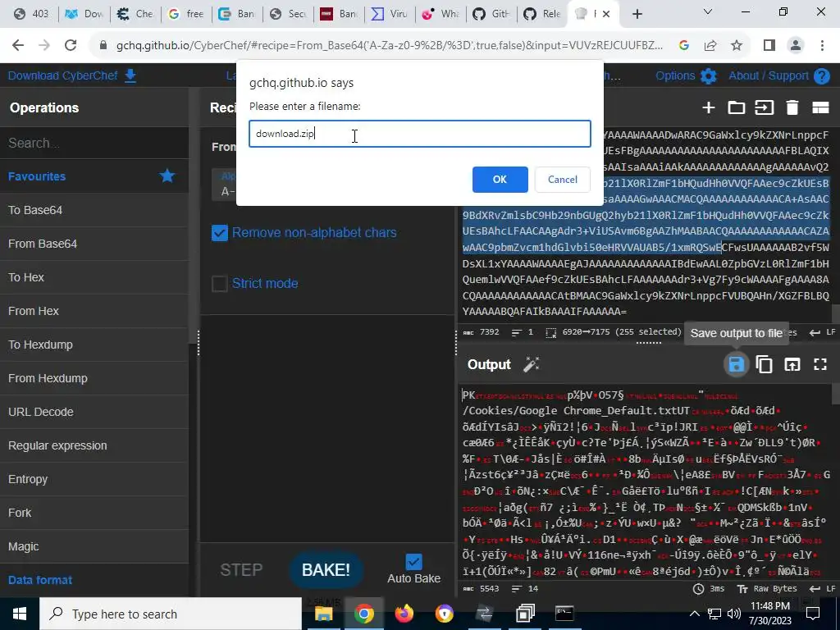Open output LF end-of-line selector
Viewport: 840px width, 630px height.
click(x=822, y=589)
